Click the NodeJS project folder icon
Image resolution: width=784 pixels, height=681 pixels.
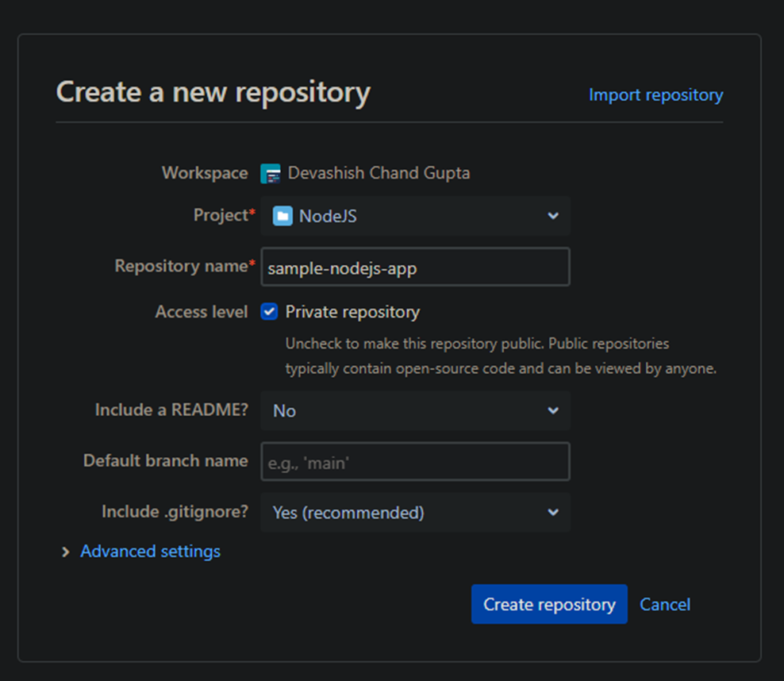pos(282,216)
